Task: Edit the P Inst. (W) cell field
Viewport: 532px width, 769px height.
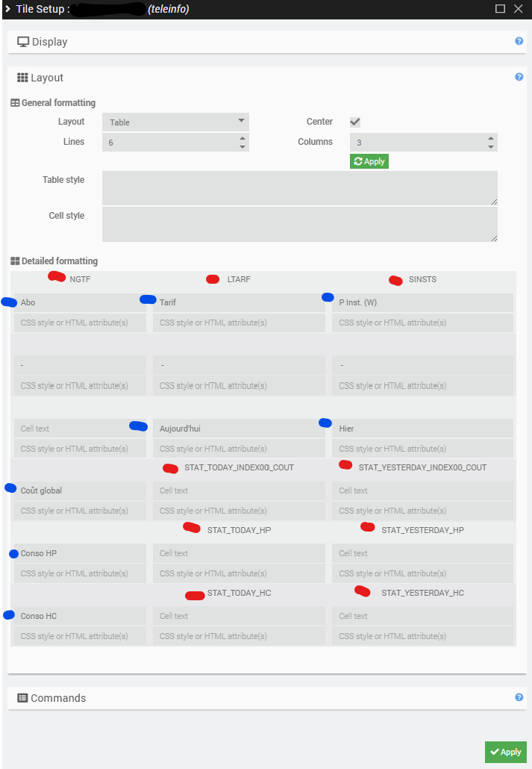Action: click(422, 302)
